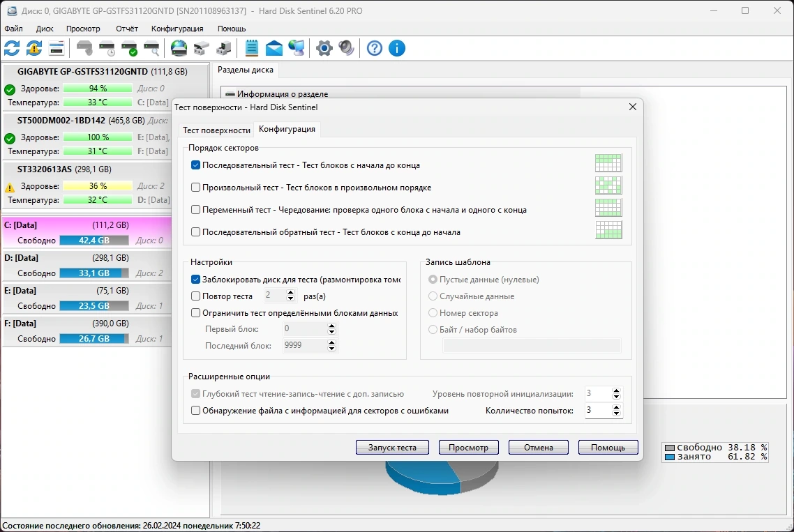Screen dimensions: 794x532
Task: Open the 'Разделы диска' tab
Action: (x=246, y=70)
